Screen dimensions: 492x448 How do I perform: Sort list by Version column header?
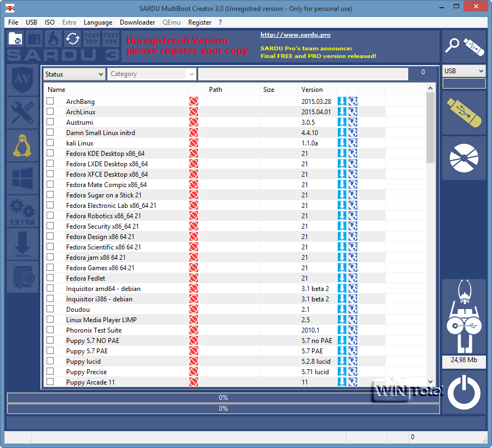coord(317,90)
